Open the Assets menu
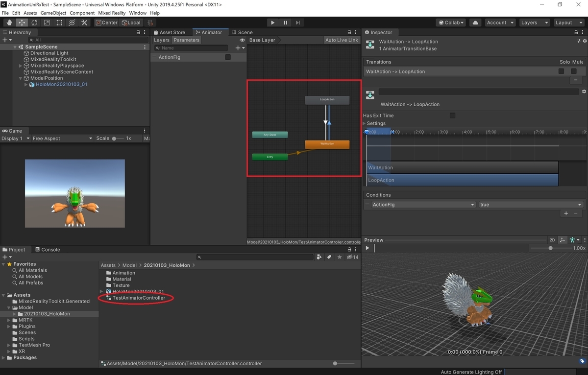Screen dimensions: 588x375 pos(30,13)
